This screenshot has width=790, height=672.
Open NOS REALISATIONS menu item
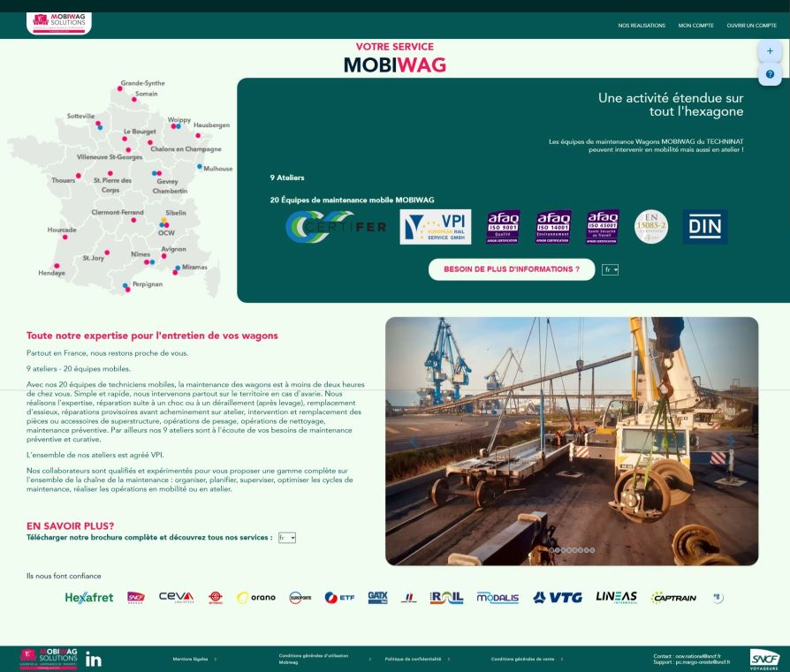click(x=642, y=26)
